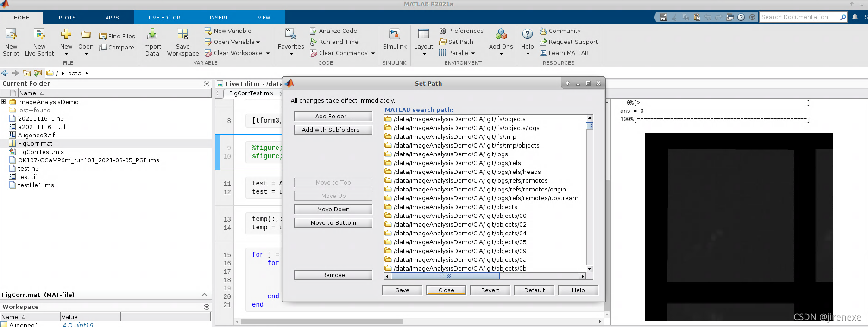
Task: Click the notification bell icon
Action: (x=855, y=17)
